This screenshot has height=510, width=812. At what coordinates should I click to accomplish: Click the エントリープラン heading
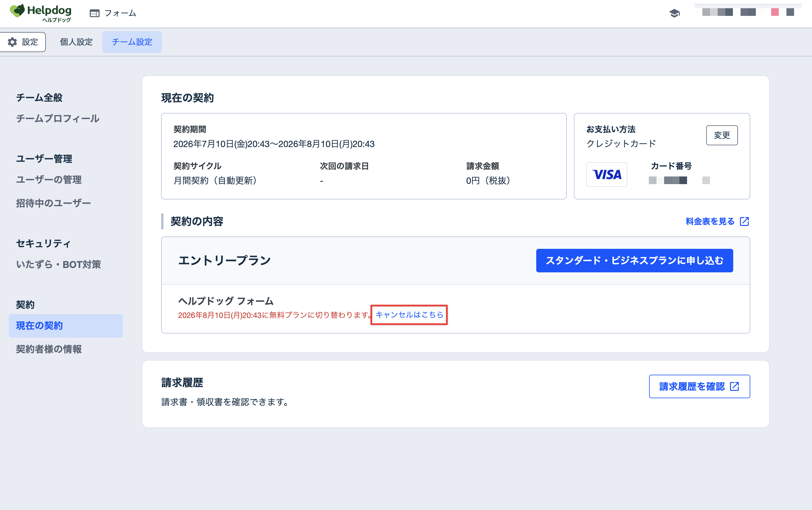[x=224, y=260]
